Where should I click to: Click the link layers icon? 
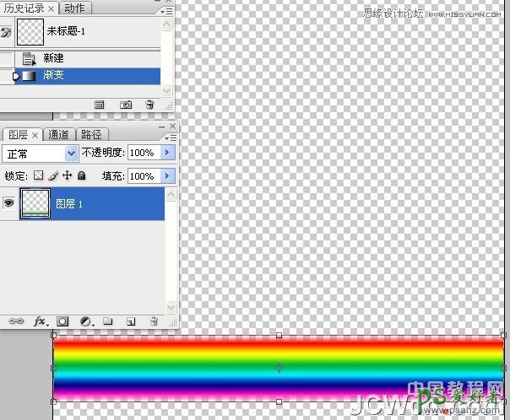click(15, 321)
